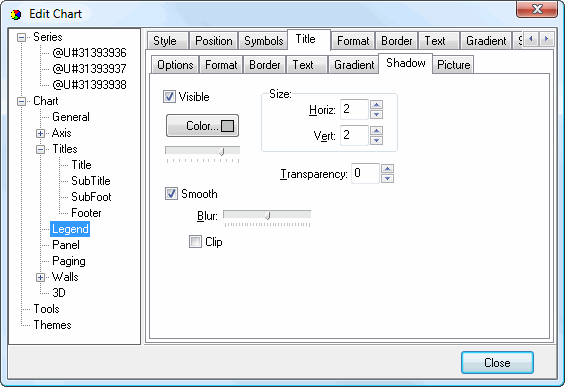
Task: Uncheck the Visible checkbox
Action: click(169, 97)
